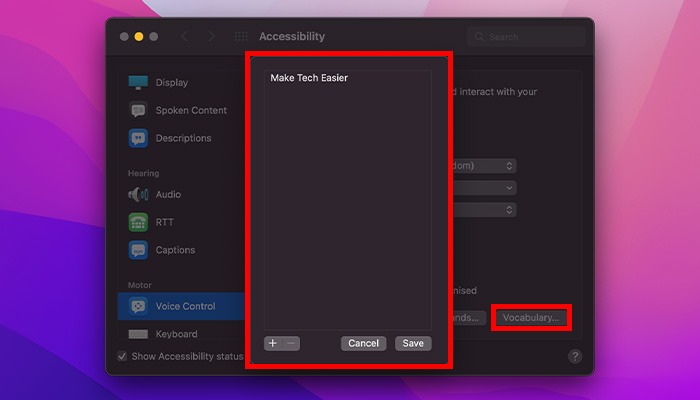Select the Keyboard sidebar entry
Viewport: 700px width, 400px height.
click(x=181, y=334)
